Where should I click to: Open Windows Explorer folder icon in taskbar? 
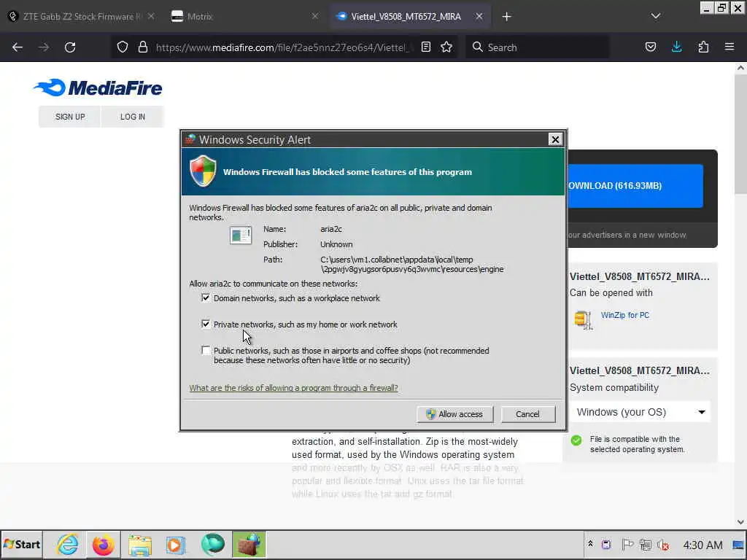139,544
